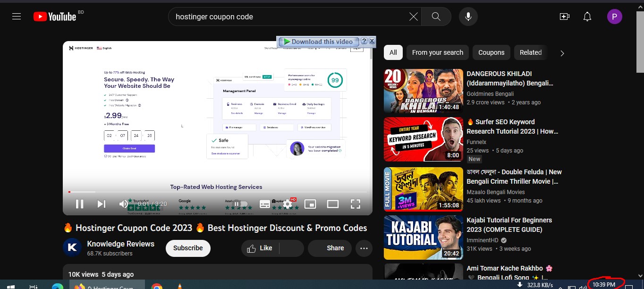Like the video with thumbs up

(x=260, y=248)
